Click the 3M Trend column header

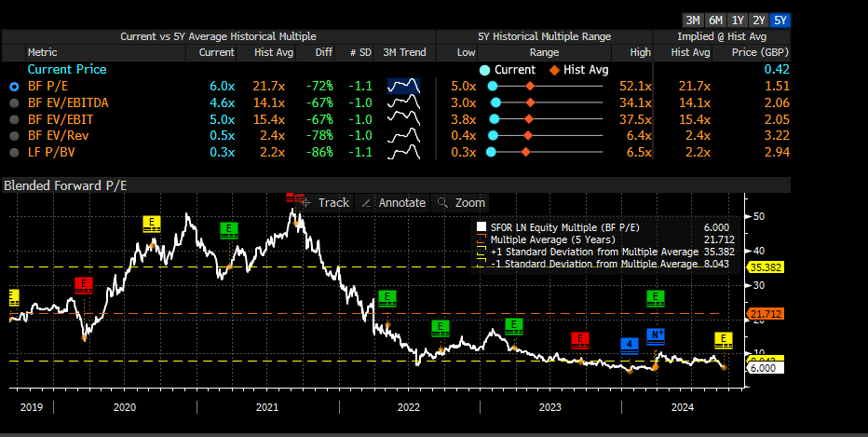click(404, 52)
